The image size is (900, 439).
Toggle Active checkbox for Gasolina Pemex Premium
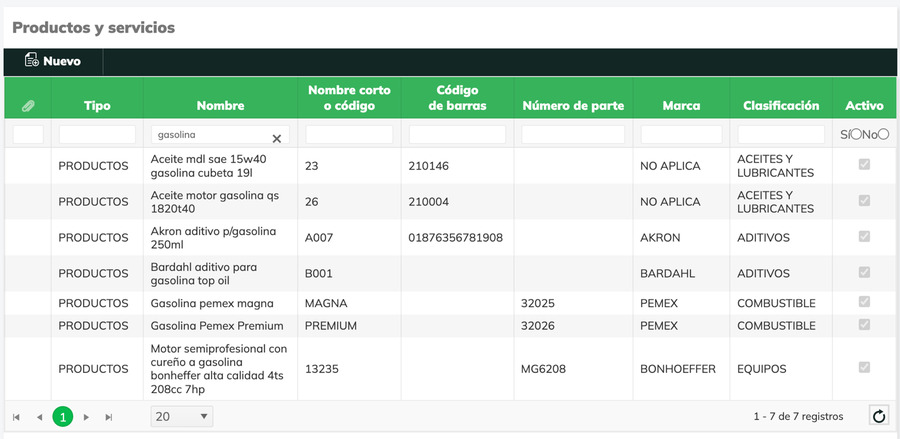pyautogui.click(x=864, y=325)
